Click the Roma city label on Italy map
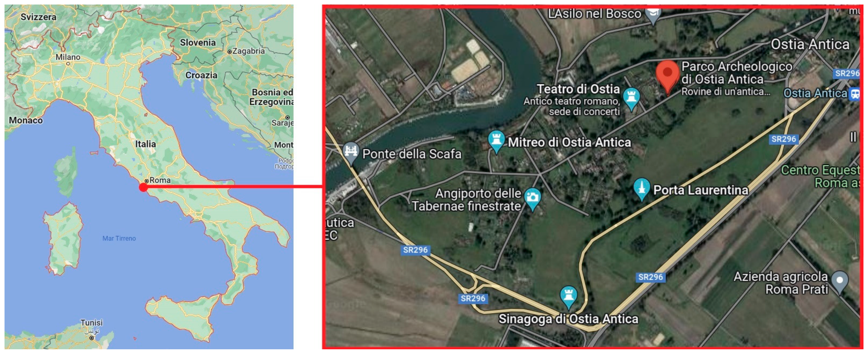868x354 pixels. (160, 180)
